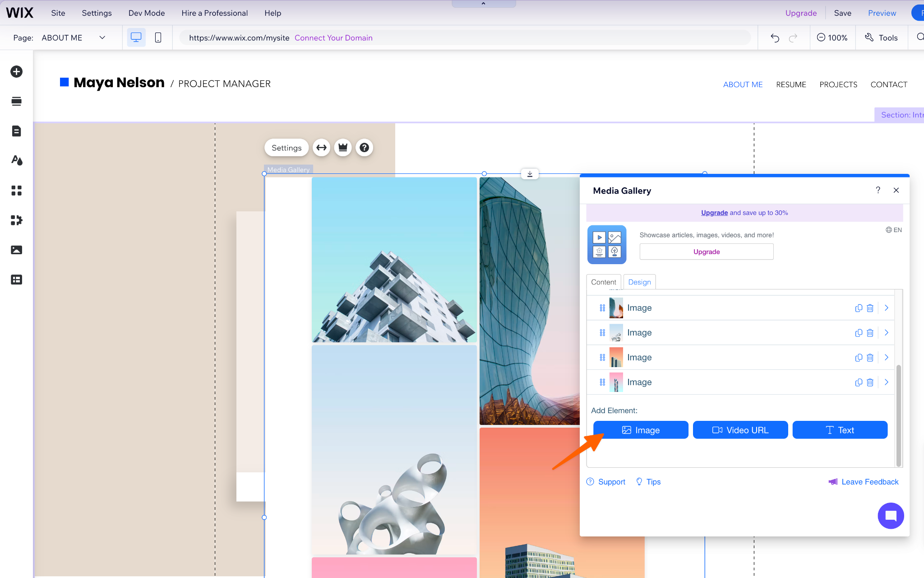Image resolution: width=924 pixels, height=578 pixels.
Task: Open the Site menu
Action: click(58, 13)
